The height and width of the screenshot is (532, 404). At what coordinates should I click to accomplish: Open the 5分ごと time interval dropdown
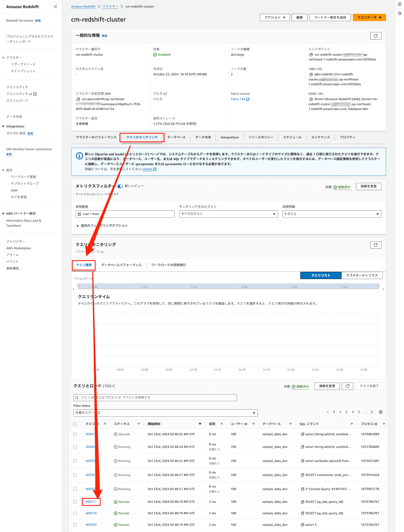(332, 214)
